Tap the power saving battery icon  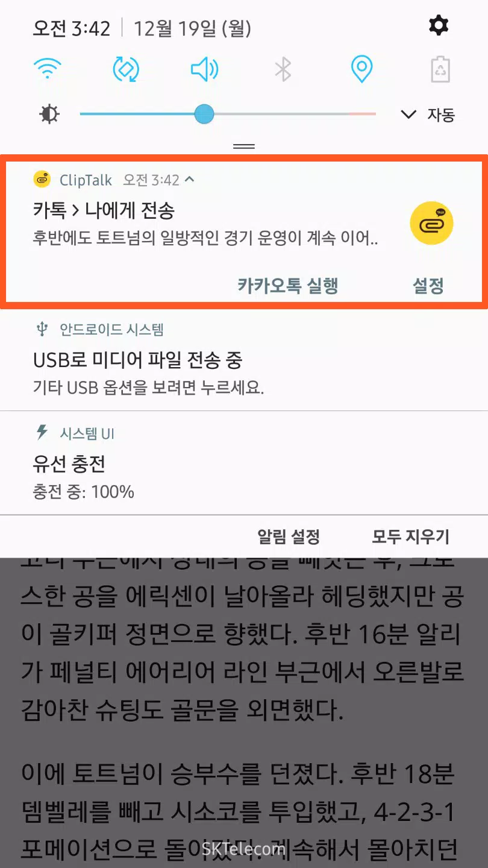click(x=440, y=69)
